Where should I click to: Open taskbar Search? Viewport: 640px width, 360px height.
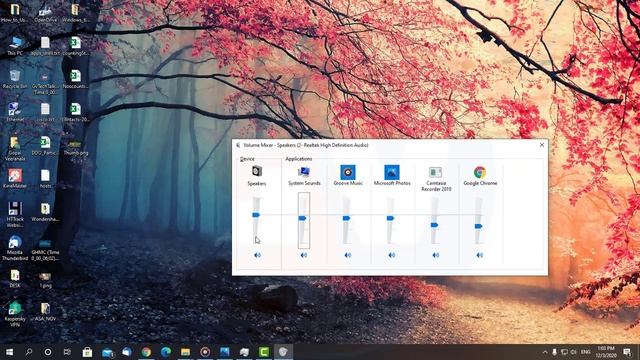point(29,352)
